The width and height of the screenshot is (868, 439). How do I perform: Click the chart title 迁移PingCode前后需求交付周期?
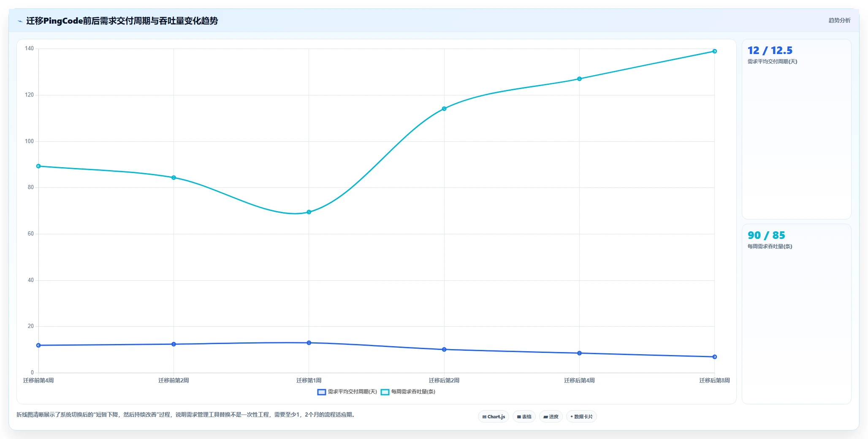122,21
